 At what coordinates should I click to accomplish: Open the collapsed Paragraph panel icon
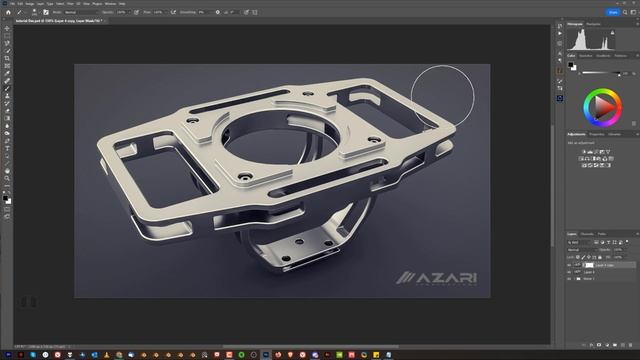coord(560,60)
